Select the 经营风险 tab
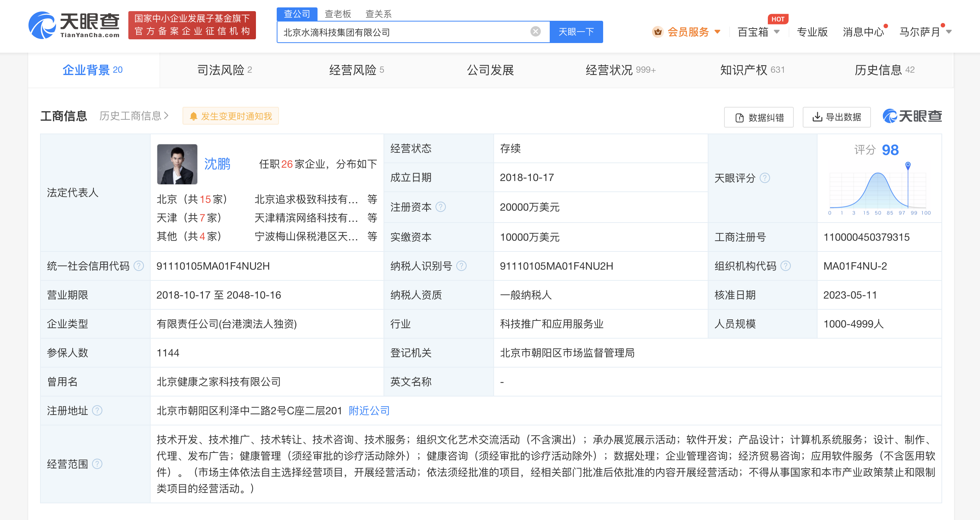Image resolution: width=980 pixels, height=520 pixels. (356, 70)
